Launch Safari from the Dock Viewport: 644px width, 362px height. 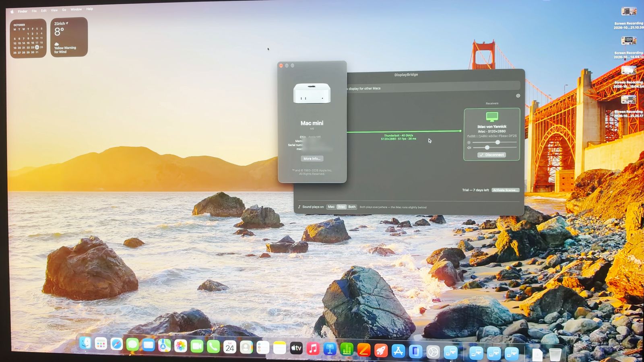pyautogui.click(x=117, y=344)
